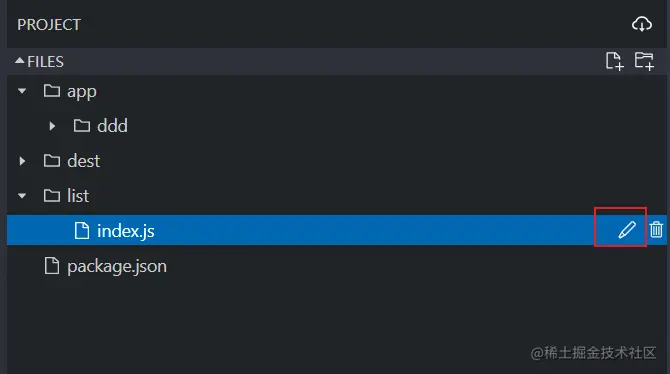670x374 pixels.
Task: Rename index.js using the pencil icon
Action: tap(627, 230)
